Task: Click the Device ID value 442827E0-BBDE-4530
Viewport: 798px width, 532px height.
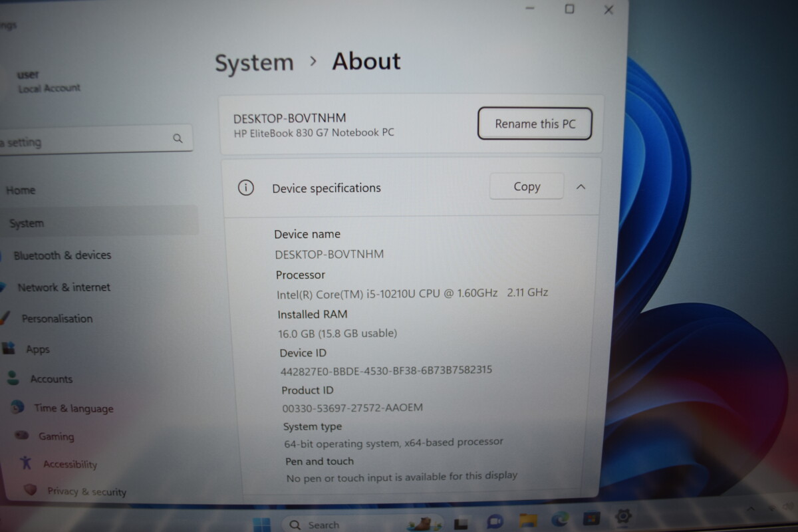Action: (x=386, y=370)
